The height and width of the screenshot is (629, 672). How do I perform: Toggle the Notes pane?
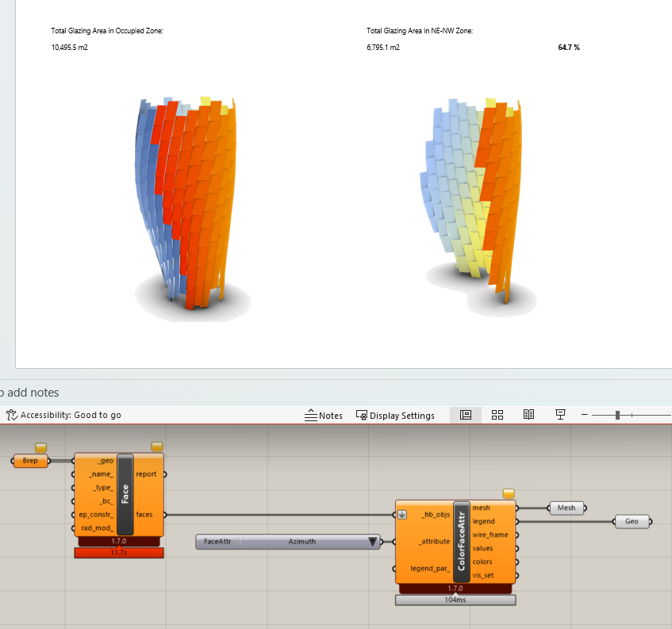[324, 415]
